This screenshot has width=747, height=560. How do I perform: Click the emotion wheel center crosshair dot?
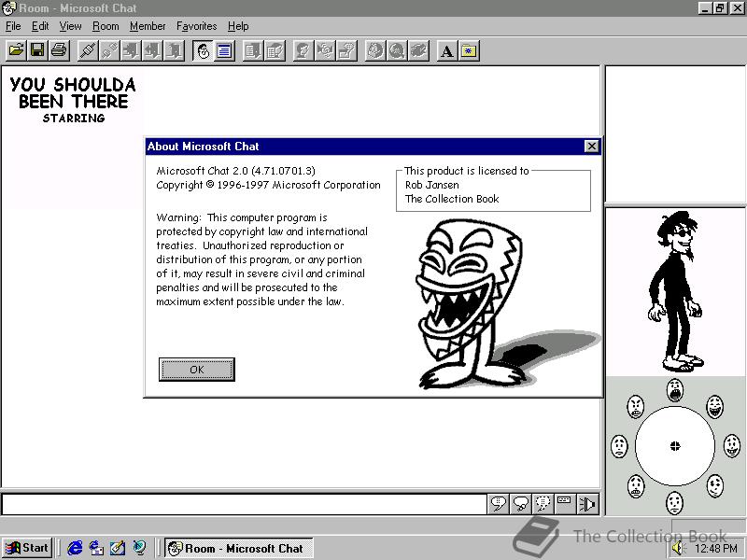675,446
